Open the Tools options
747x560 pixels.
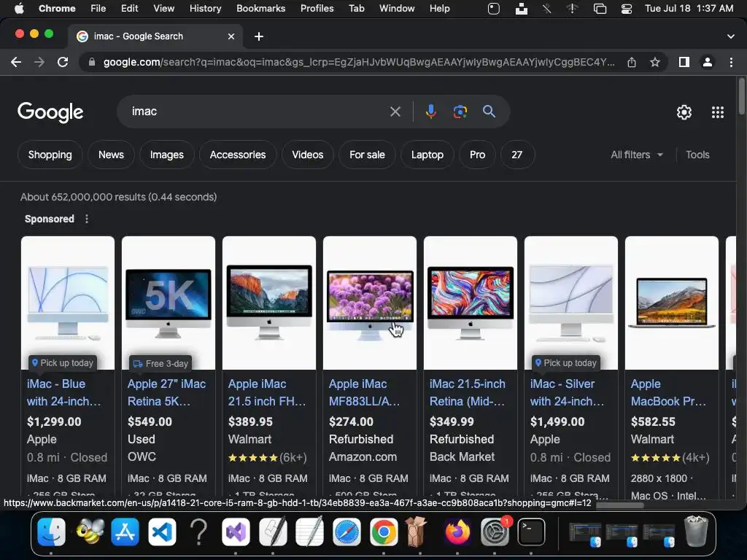(x=697, y=155)
